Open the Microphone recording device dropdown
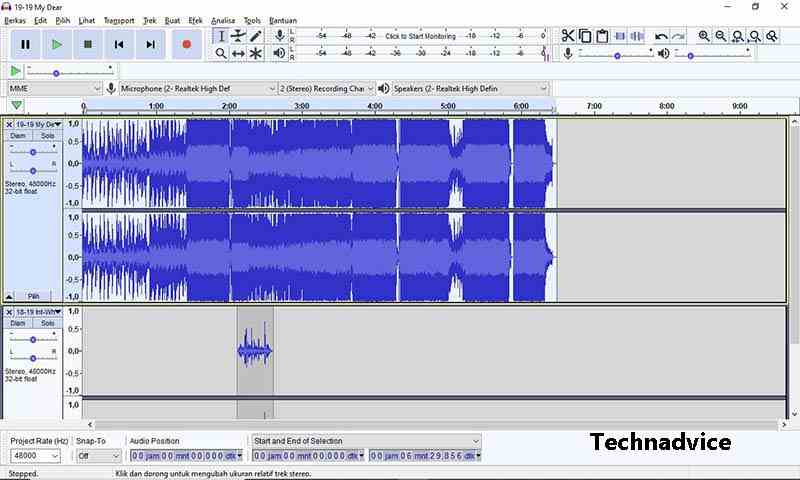The image size is (800, 480). (x=198, y=88)
